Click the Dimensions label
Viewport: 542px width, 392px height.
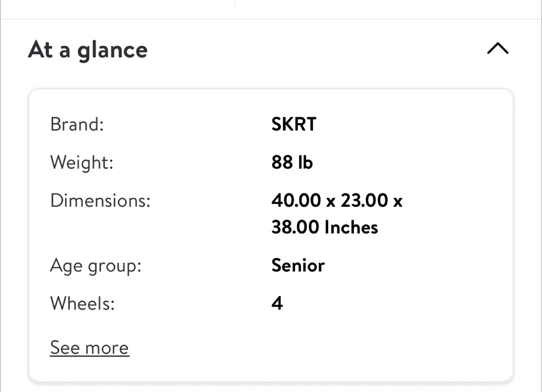click(100, 200)
